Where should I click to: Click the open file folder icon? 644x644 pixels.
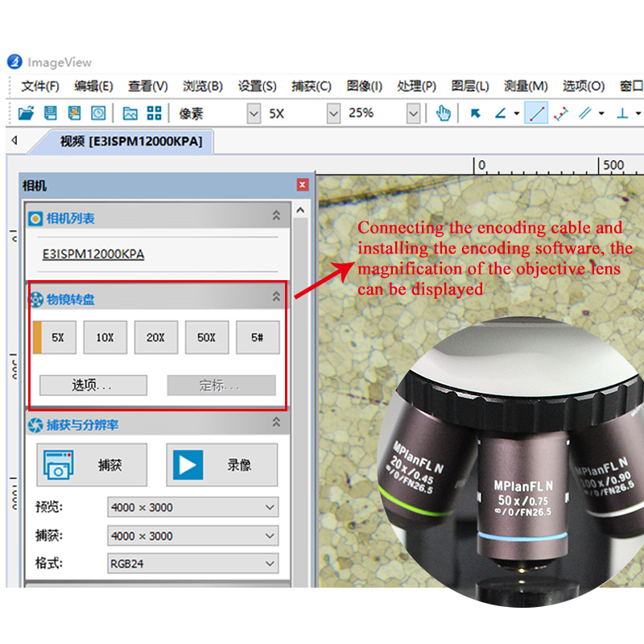(x=26, y=114)
